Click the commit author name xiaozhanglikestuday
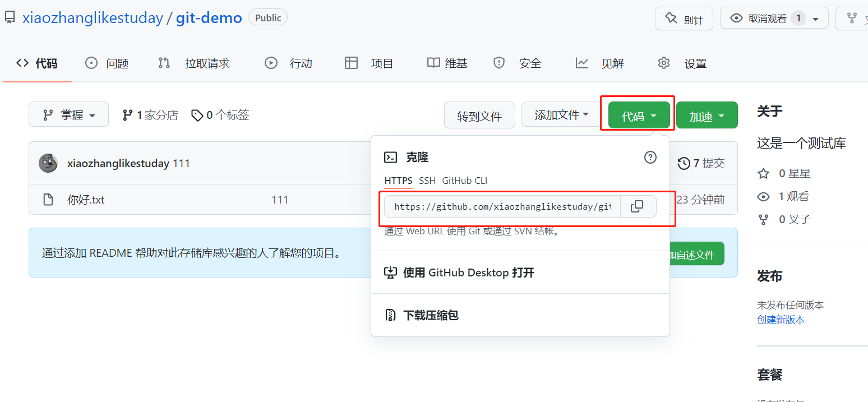The width and height of the screenshot is (868, 402). point(118,164)
